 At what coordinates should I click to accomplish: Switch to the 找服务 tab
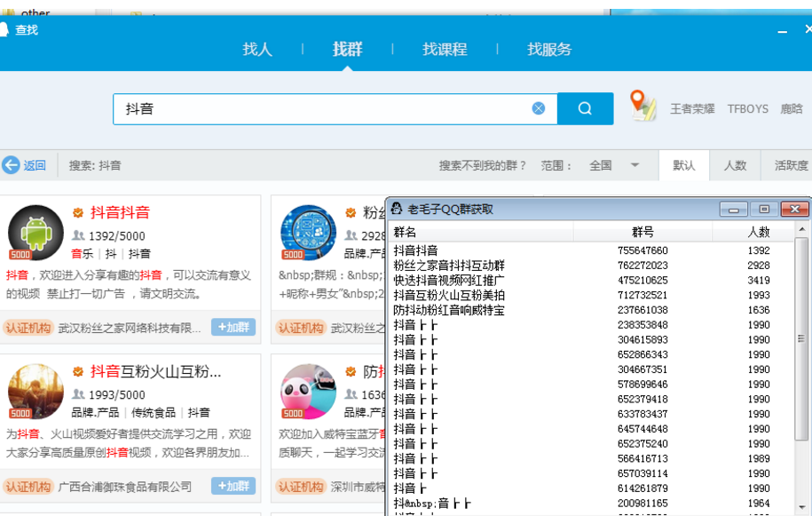(549, 49)
